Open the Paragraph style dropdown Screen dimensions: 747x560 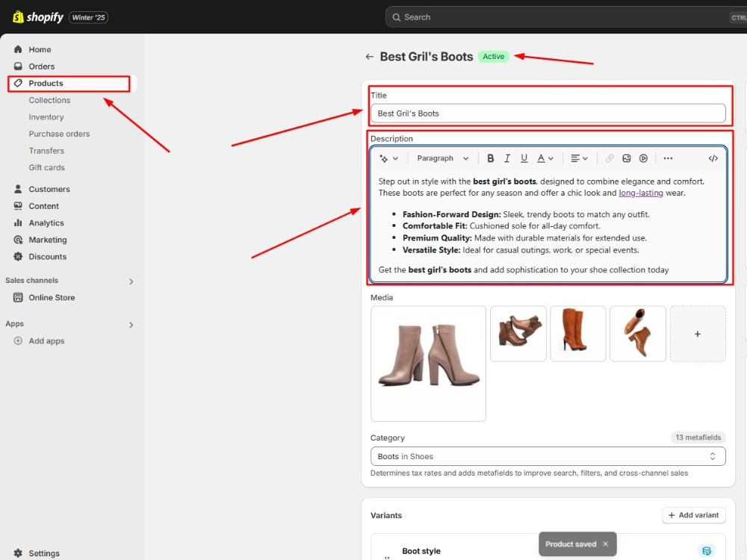click(442, 158)
